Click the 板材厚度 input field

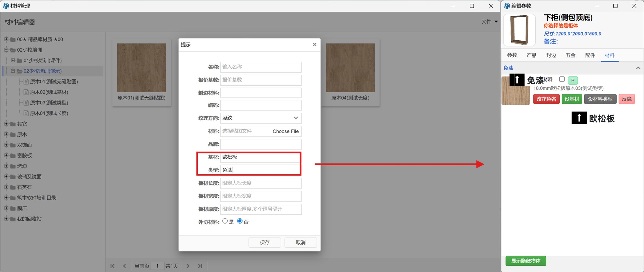pos(261,209)
